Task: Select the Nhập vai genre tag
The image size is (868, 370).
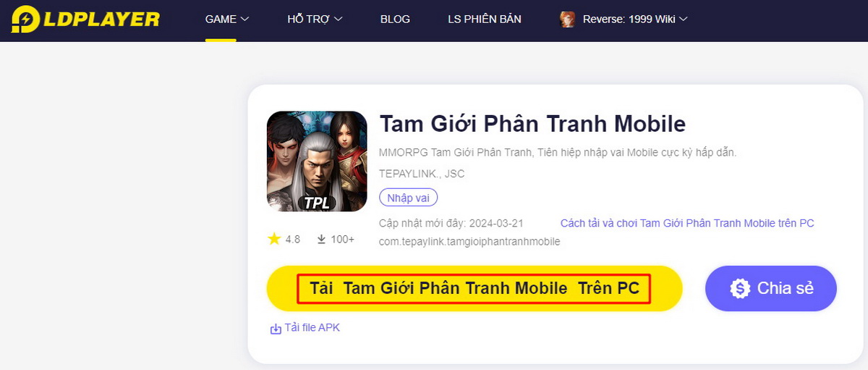Action: pos(409,198)
